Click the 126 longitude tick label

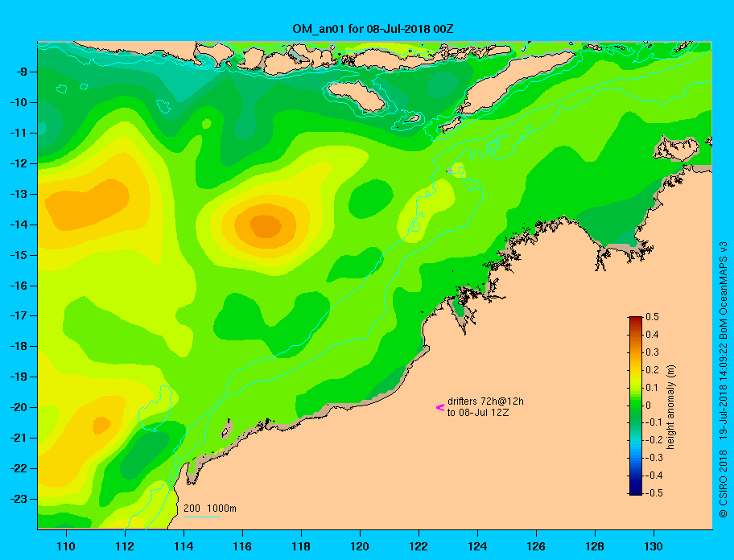(x=536, y=546)
